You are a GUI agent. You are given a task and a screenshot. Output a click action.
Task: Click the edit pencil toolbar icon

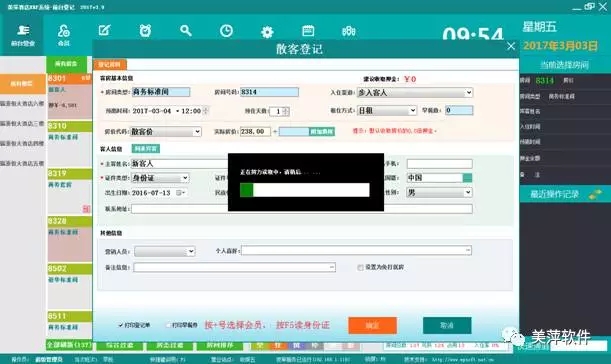[x=104, y=30]
